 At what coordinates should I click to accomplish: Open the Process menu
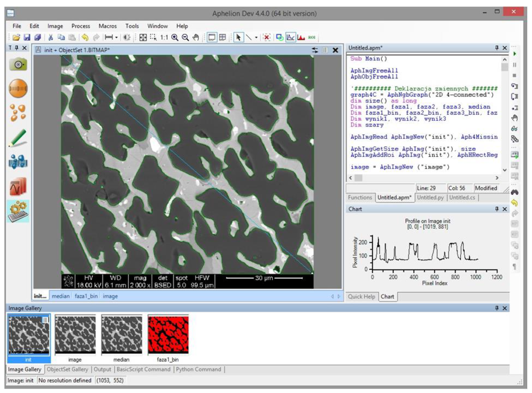pos(81,26)
